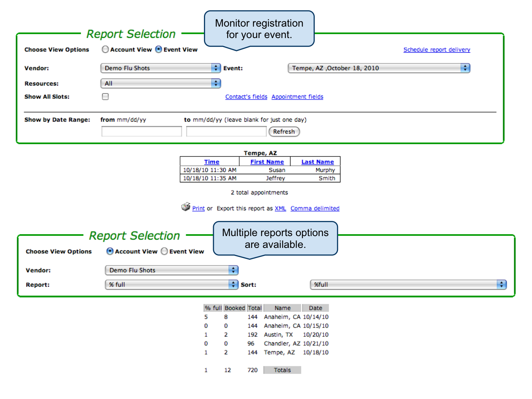Open the Report dropdown showing % full
532x399 pixels.
point(172,284)
